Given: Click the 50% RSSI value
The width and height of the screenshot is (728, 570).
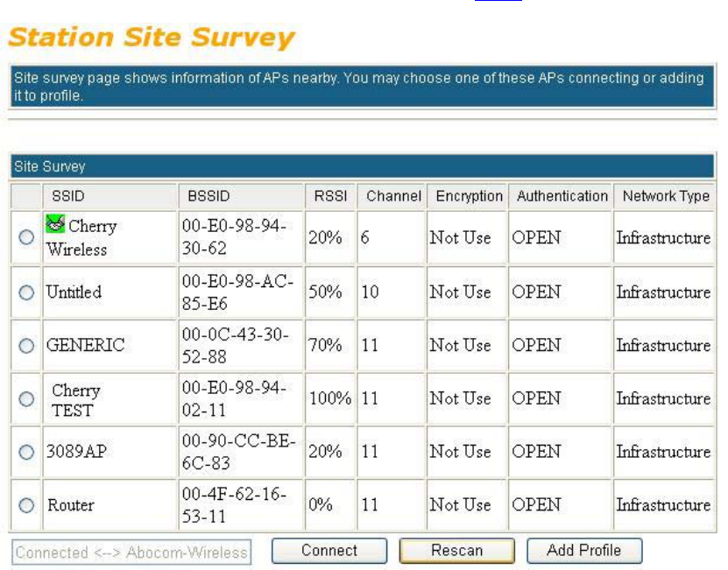Looking at the screenshot, I should pos(326,292).
